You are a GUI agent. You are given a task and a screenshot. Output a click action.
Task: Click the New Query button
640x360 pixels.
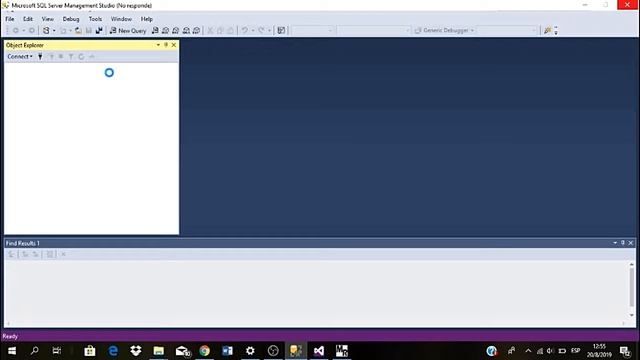128,31
